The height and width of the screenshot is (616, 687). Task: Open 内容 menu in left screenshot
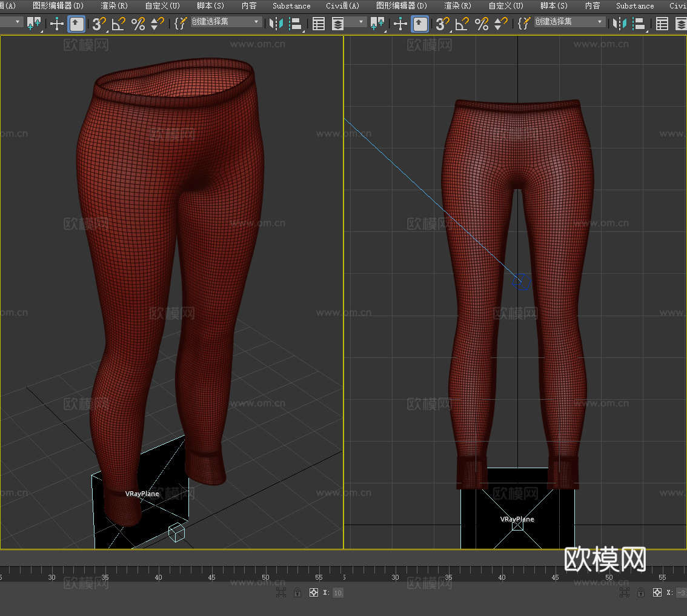[x=249, y=5]
